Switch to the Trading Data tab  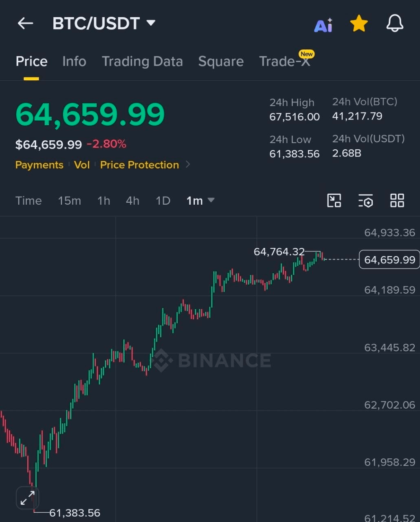(x=142, y=62)
